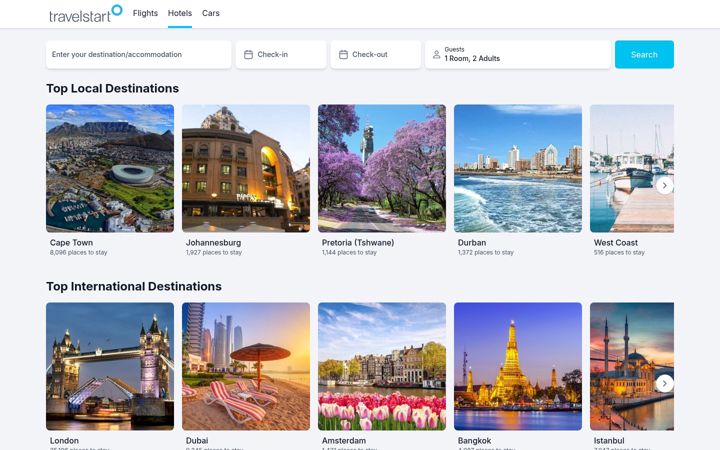The image size is (720, 450).
Task: Select the Johannesburg hotel image
Action: (246, 169)
